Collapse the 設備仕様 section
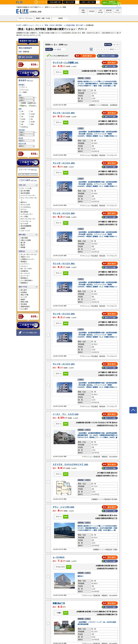 click(x=28, y=251)
